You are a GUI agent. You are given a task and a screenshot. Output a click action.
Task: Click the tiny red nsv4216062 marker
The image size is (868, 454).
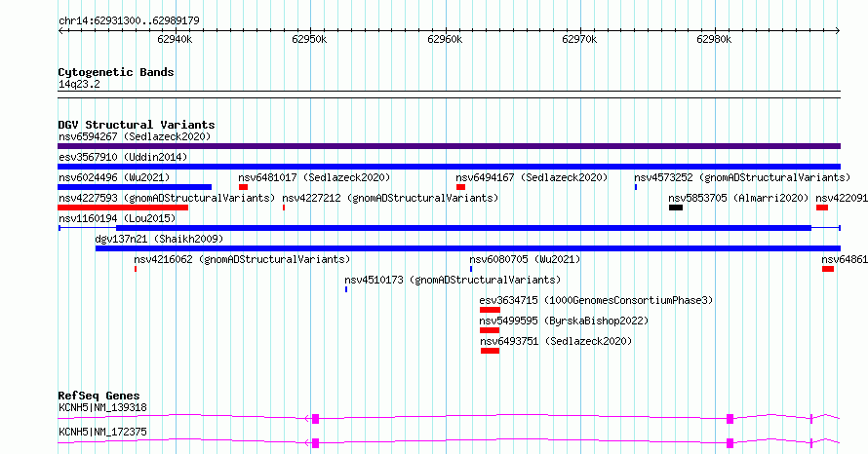pyautogui.click(x=135, y=269)
